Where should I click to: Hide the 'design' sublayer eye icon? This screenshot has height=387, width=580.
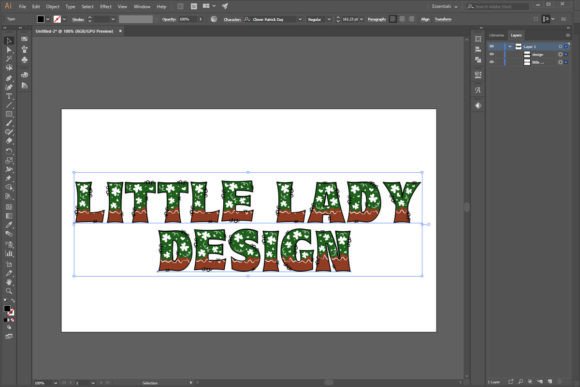(492, 54)
